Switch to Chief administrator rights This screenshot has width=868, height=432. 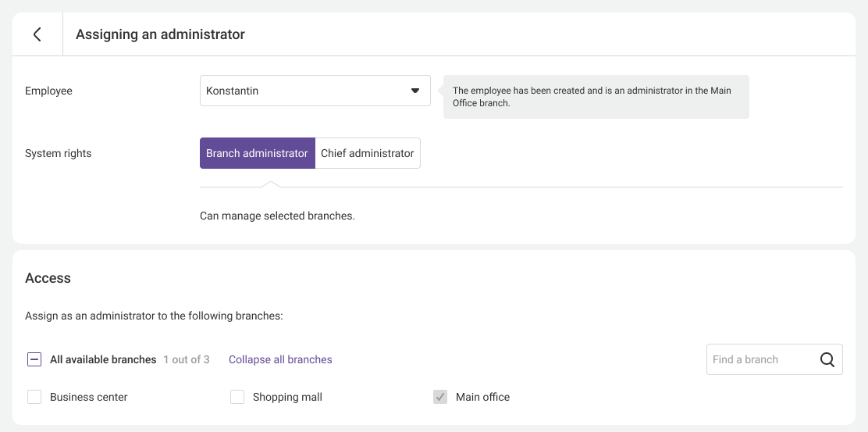[x=367, y=153]
